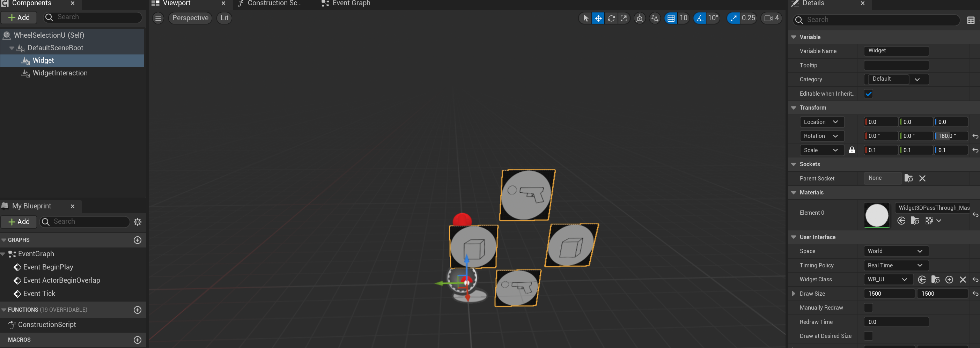Viewport: 980px width, 348px height.
Task: Browse for Parent Socket
Action: [x=908, y=178]
